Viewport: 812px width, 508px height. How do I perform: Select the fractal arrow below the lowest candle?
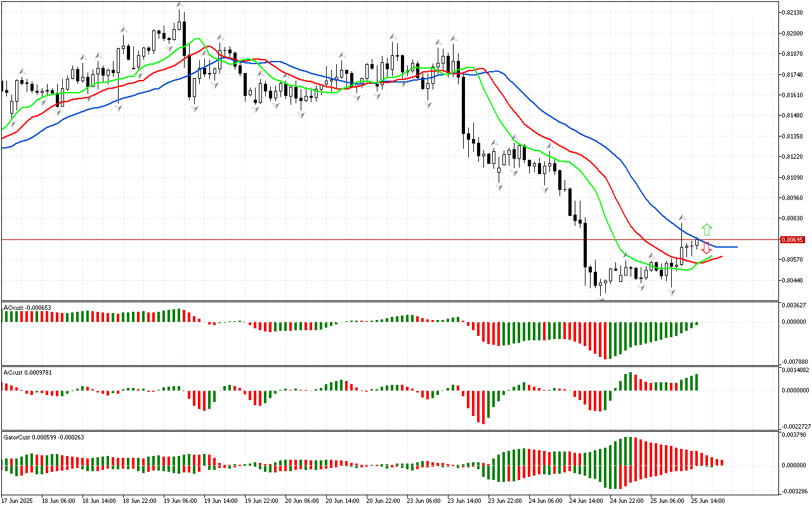tap(600, 297)
